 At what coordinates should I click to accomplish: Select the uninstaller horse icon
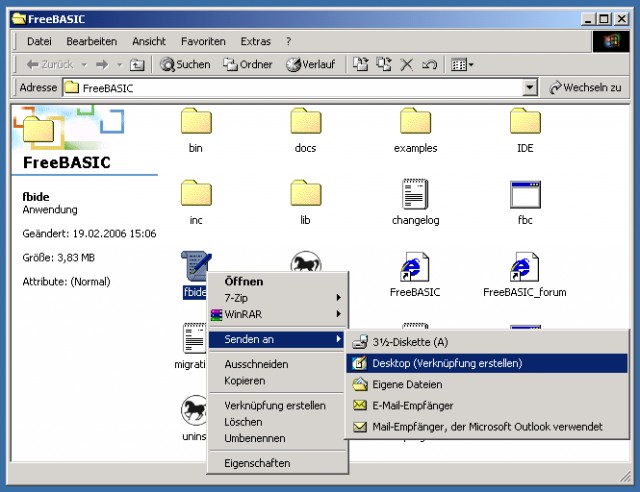pos(194,410)
